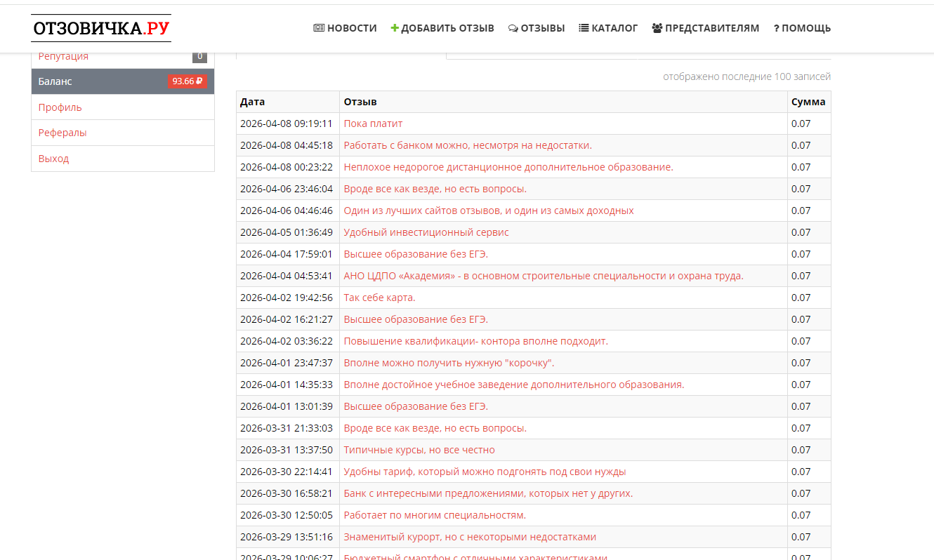The height and width of the screenshot is (560, 934).
Task: Open review 'Один из лучших сайтов отзывов'
Action: point(489,211)
